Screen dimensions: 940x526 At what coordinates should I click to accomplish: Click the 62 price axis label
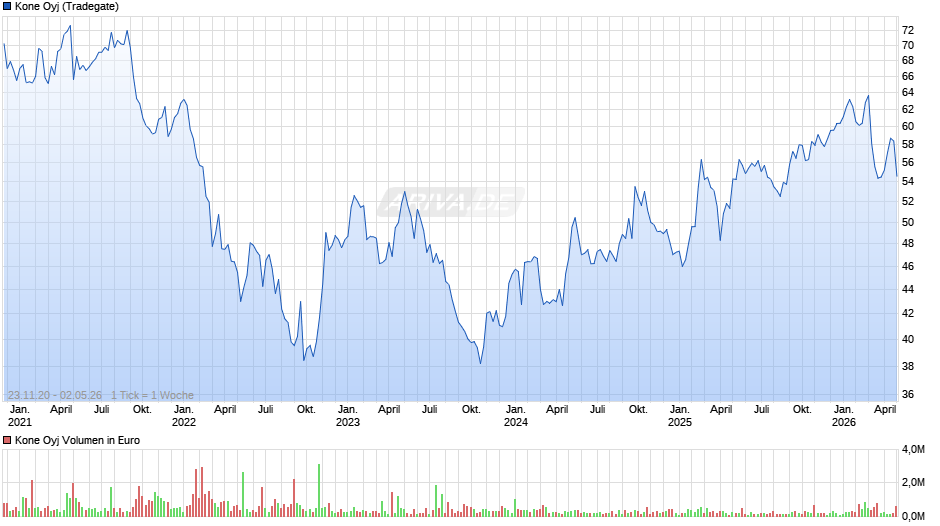[x=908, y=109]
